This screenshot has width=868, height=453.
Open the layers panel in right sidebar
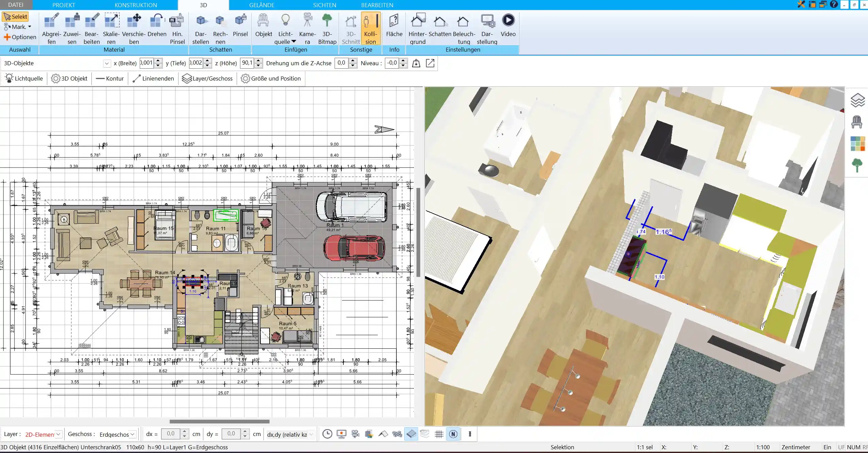coord(857,100)
